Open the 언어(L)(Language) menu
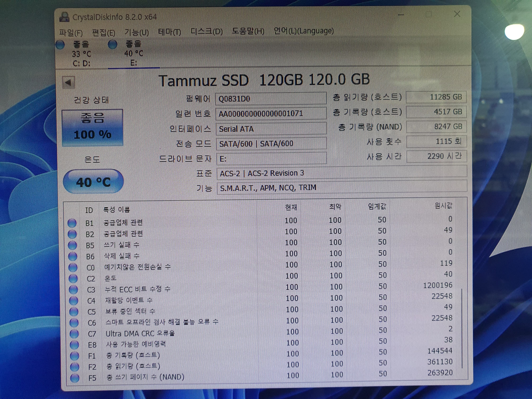Image resolution: width=532 pixels, height=399 pixels. click(x=304, y=30)
